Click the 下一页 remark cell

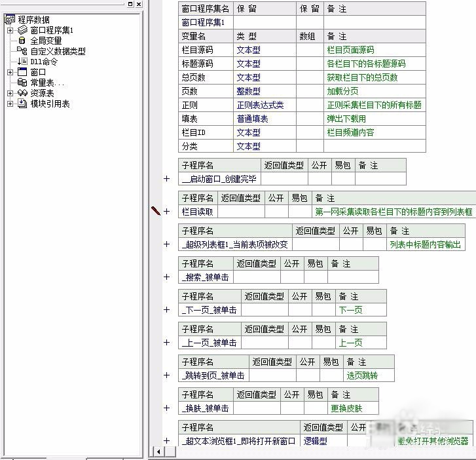[361, 310]
